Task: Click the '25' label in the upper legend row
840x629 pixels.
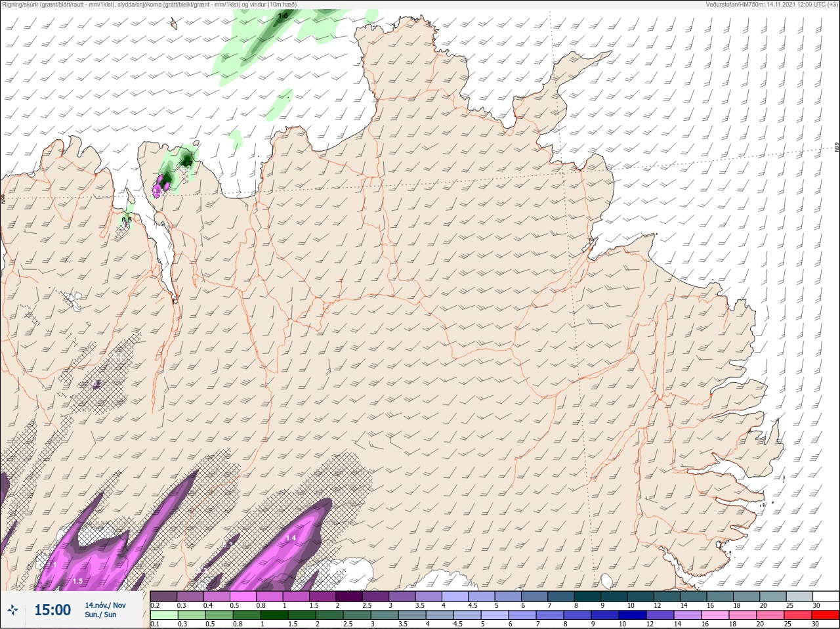Action: point(789,605)
